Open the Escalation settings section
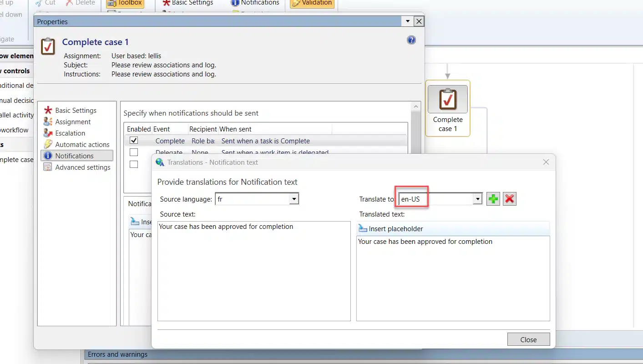 click(70, 133)
